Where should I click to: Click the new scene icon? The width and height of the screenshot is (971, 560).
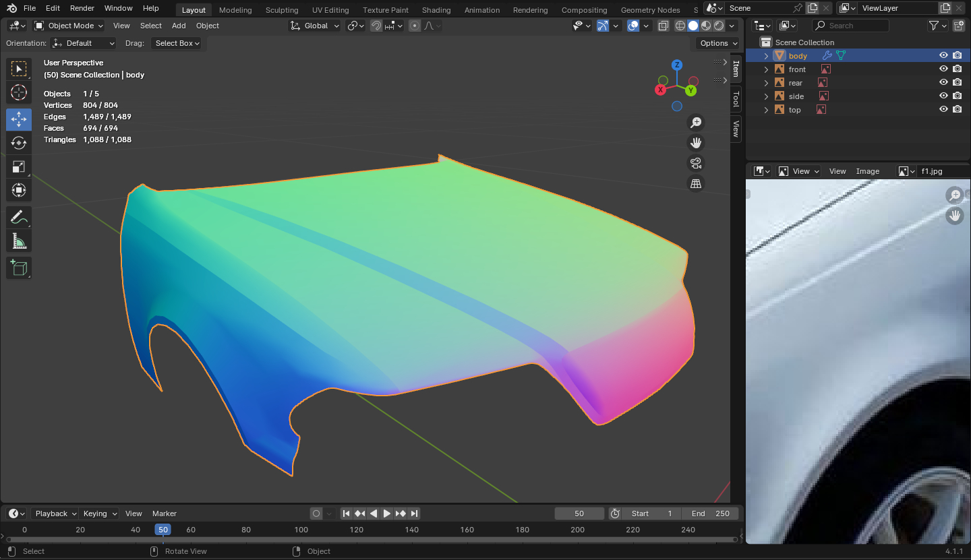coord(813,8)
